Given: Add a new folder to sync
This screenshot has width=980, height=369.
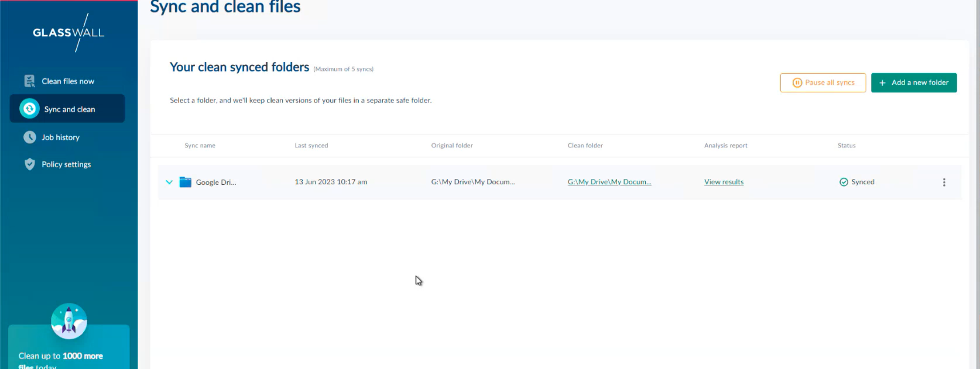Looking at the screenshot, I should (x=913, y=82).
